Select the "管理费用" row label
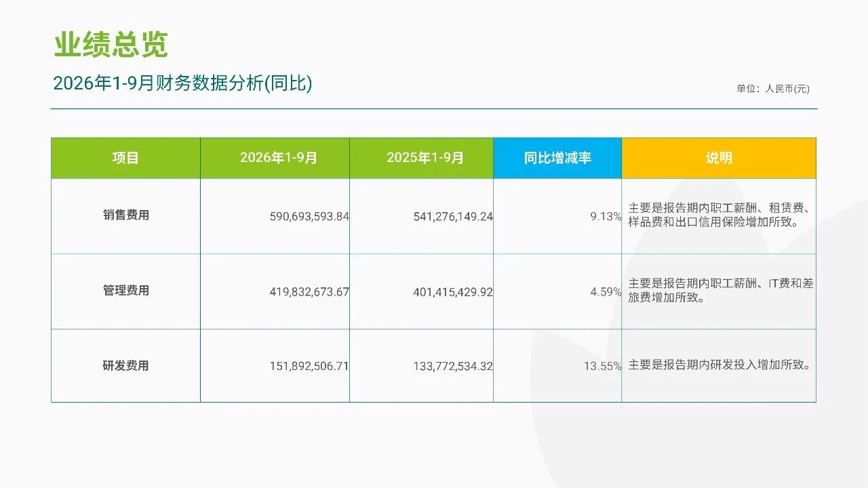 pos(126,291)
